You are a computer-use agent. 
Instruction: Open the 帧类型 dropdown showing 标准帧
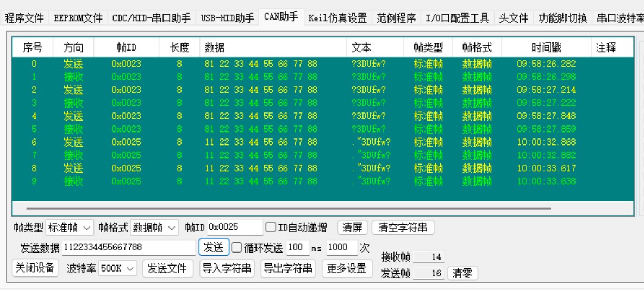pyautogui.click(x=70, y=227)
